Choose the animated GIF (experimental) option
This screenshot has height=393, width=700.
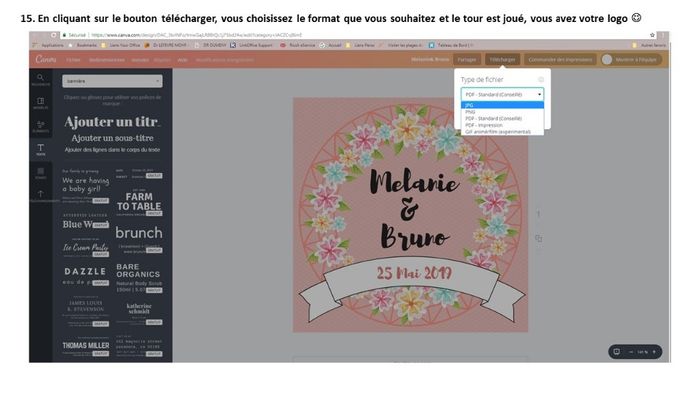[x=502, y=132]
